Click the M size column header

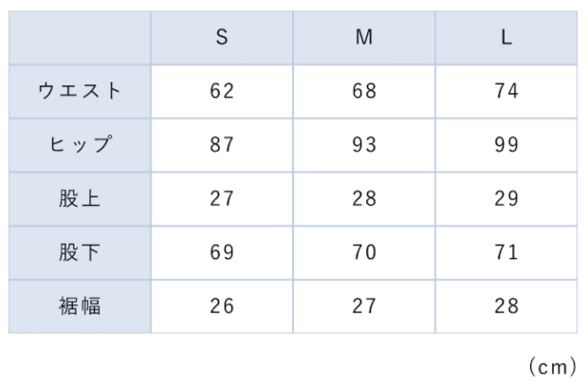pyautogui.click(x=364, y=38)
